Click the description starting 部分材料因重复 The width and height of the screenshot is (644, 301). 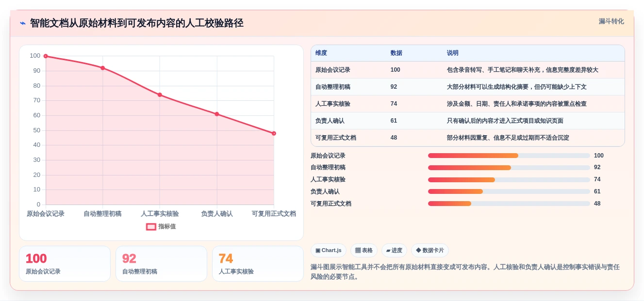pos(508,138)
